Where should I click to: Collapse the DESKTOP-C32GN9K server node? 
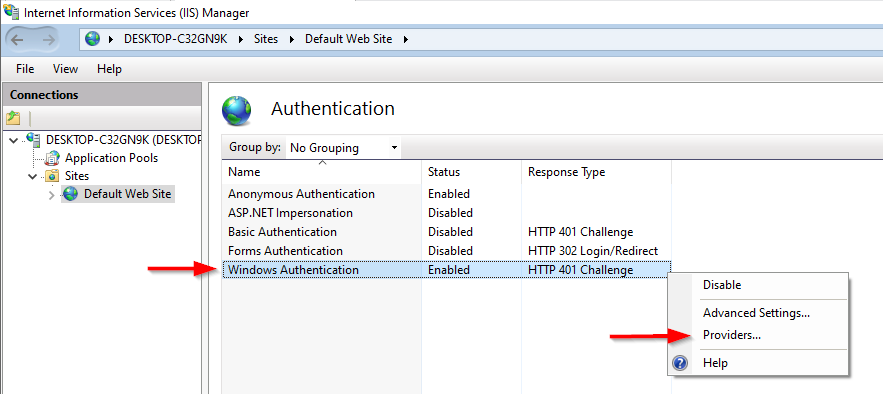click(x=14, y=140)
